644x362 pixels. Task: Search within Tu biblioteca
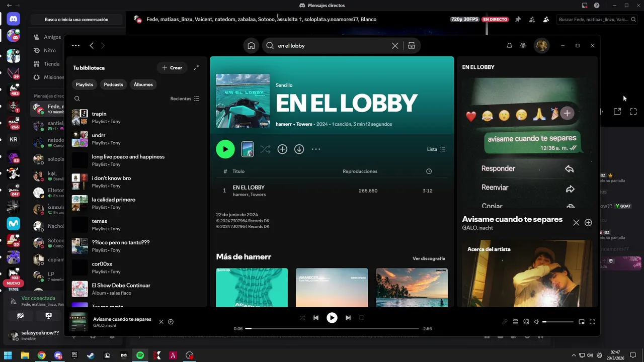[x=77, y=99]
